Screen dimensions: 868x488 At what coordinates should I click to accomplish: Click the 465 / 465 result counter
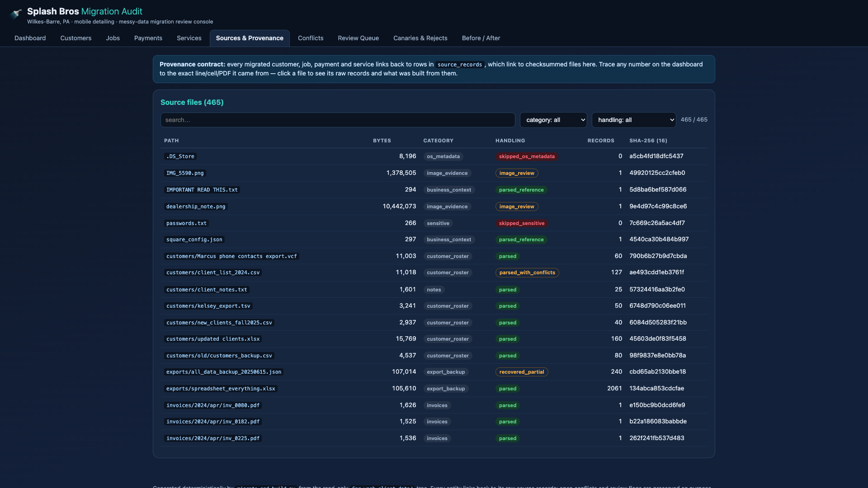coord(694,120)
